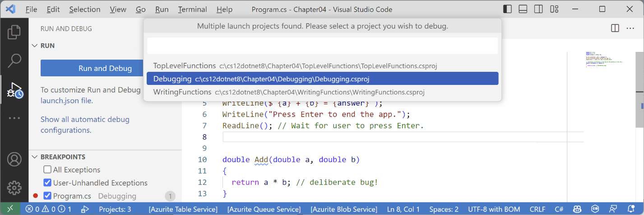The height and width of the screenshot is (215, 644).
Task: Collapse the BREAKPOINTS section
Action: point(34,157)
